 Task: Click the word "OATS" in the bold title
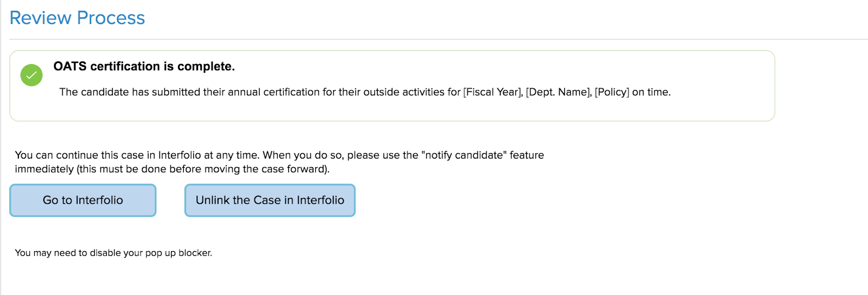point(70,66)
